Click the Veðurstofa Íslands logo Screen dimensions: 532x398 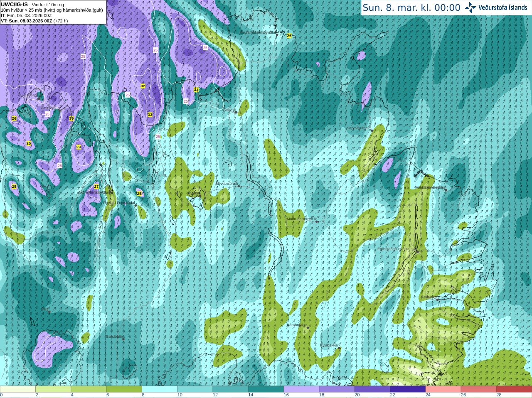click(x=495, y=7)
